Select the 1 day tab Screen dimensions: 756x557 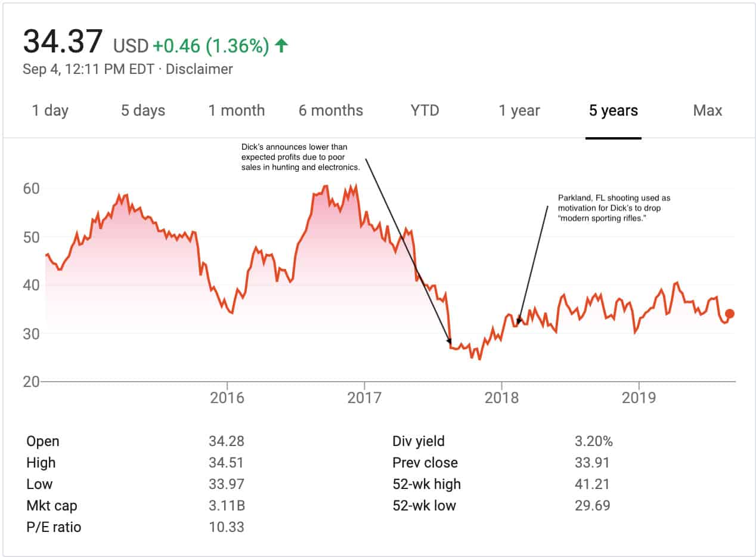point(50,110)
